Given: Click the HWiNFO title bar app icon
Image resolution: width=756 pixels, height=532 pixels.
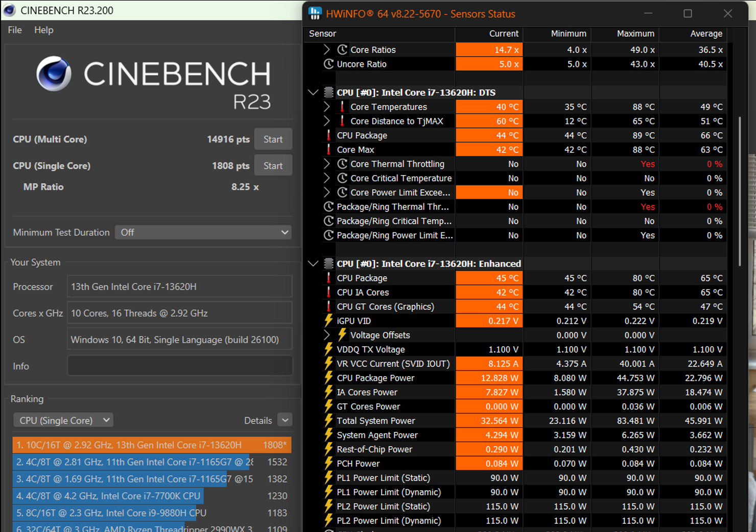Looking at the screenshot, I should [315, 14].
